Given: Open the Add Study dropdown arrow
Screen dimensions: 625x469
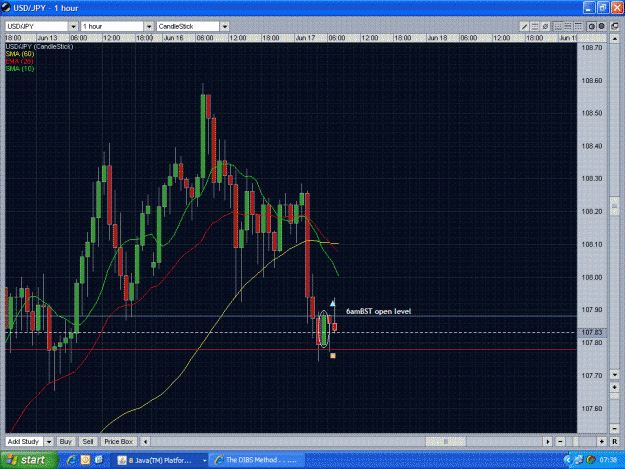Looking at the screenshot, I should [49, 442].
